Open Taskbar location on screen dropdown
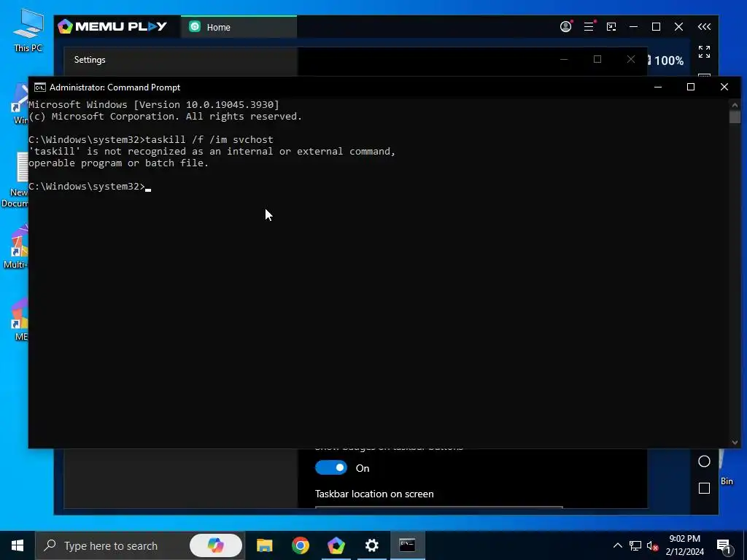 [x=438, y=507]
